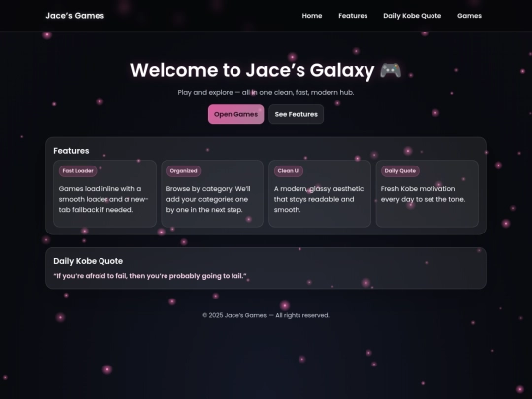Click the Daily Kobe Quote section heading
The height and width of the screenshot is (399, 532).
89,261
